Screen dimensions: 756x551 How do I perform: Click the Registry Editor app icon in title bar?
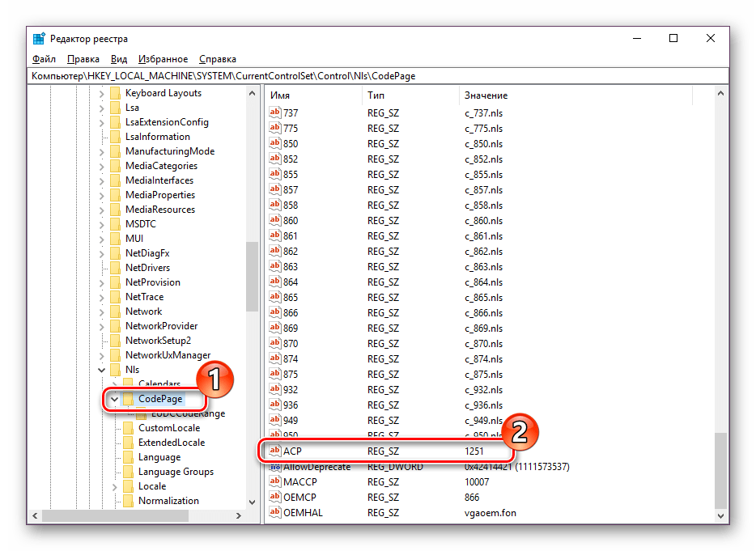(x=39, y=39)
